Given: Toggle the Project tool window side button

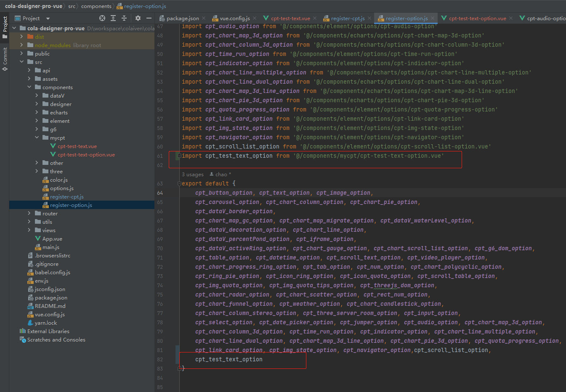Looking at the screenshot, I should click(5, 27).
